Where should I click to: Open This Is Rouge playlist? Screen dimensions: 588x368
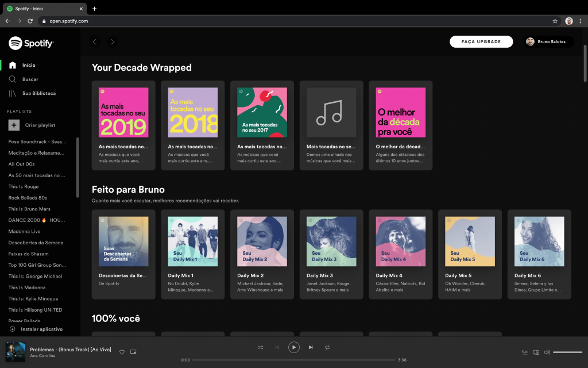click(x=24, y=186)
